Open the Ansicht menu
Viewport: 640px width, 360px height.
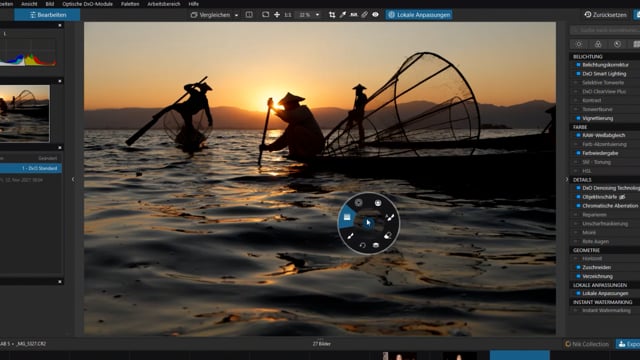point(29,4)
